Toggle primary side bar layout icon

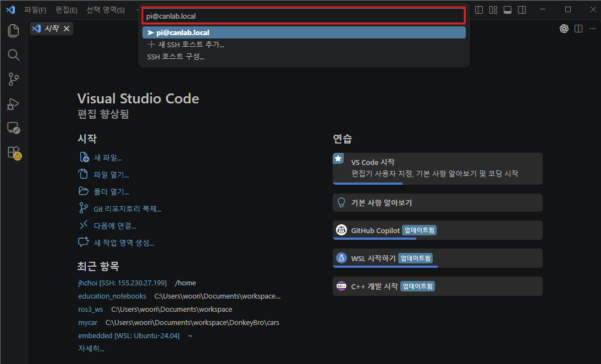coord(479,9)
